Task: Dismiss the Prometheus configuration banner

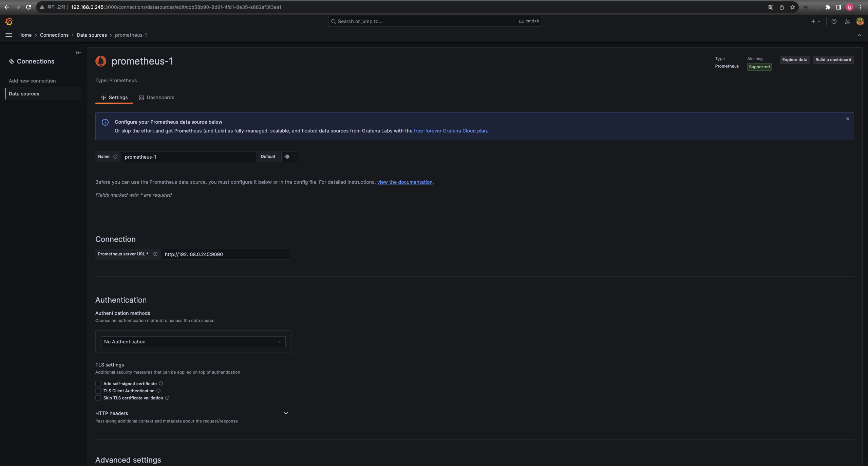Action: pyautogui.click(x=847, y=119)
